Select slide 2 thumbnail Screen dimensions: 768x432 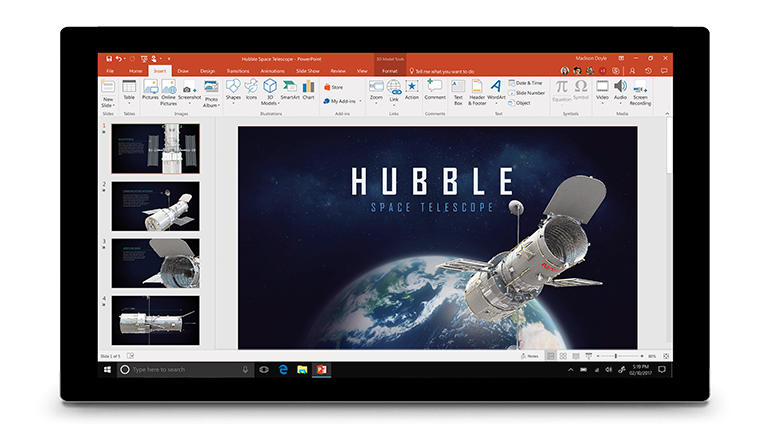155,206
